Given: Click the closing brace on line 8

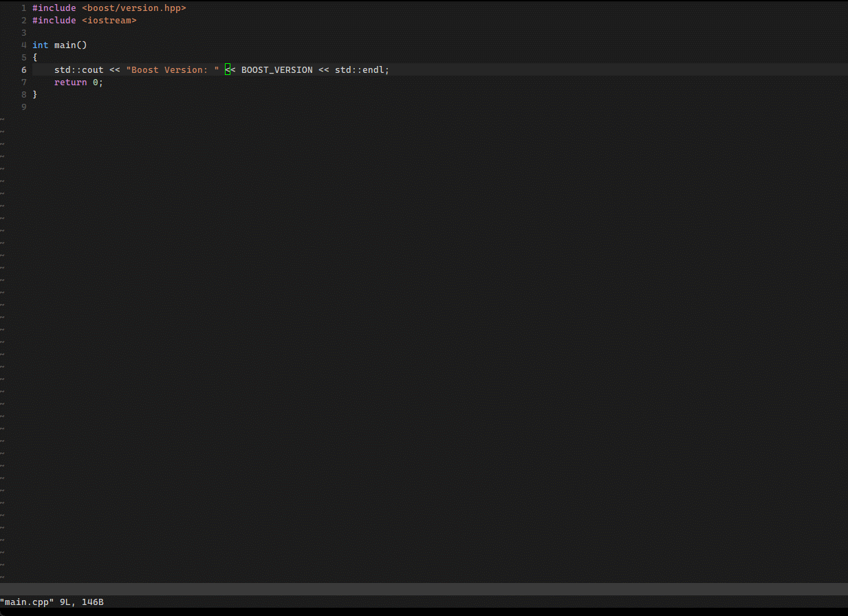Looking at the screenshot, I should click(34, 94).
